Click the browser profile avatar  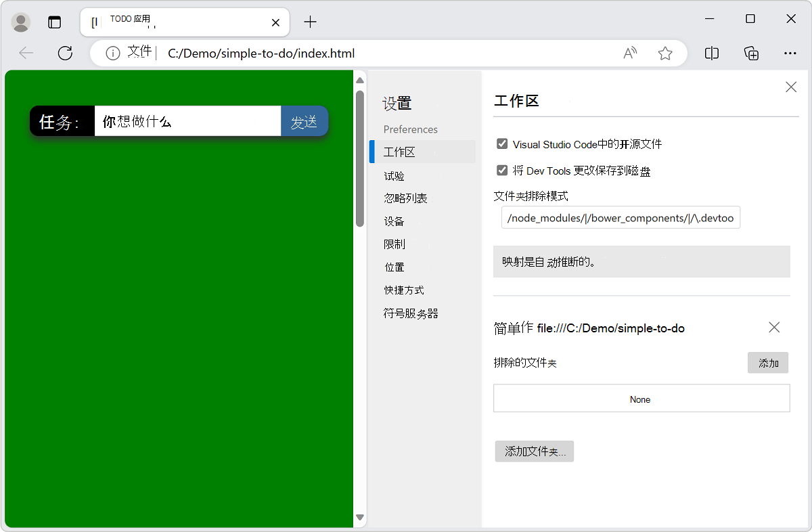click(x=21, y=22)
